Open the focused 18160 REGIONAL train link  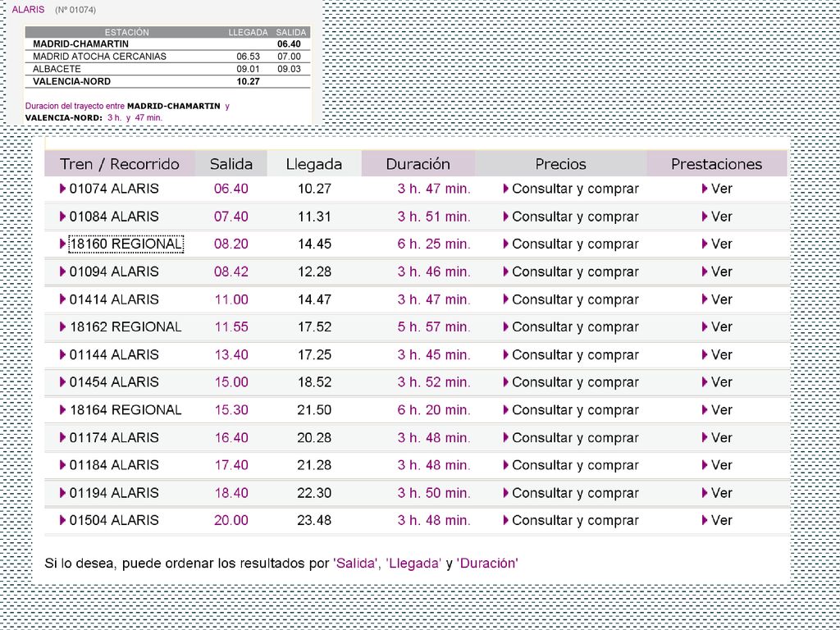[x=126, y=244]
